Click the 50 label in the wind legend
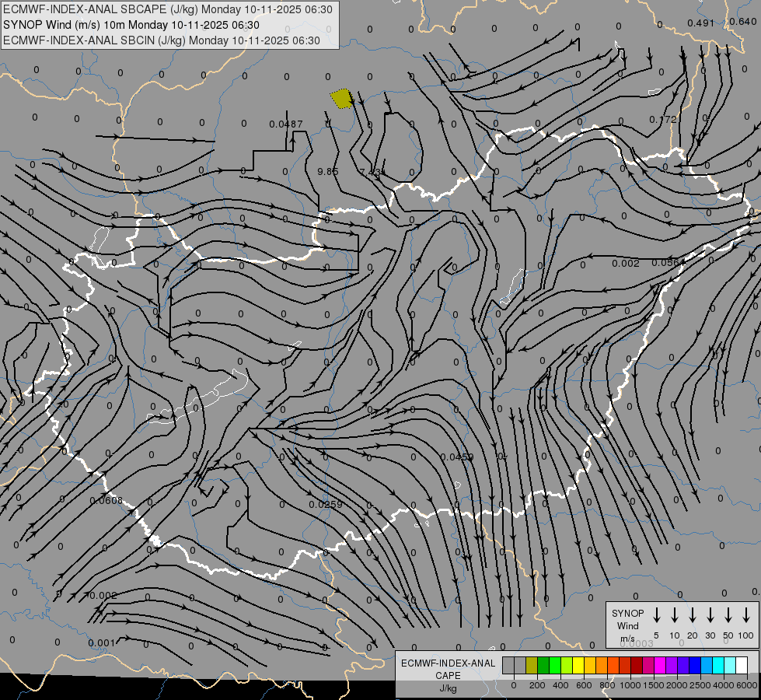This screenshot has height=700, width=761. point(728,635)
